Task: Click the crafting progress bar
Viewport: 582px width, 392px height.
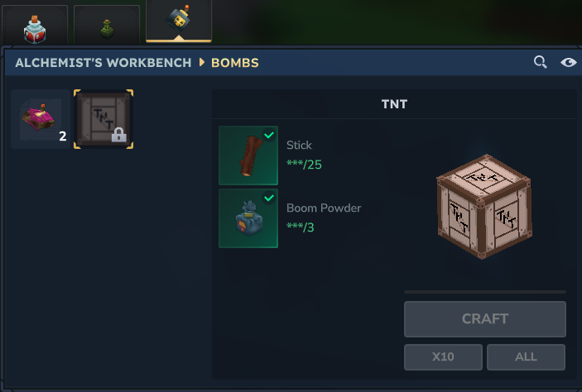Action: (485, 292)
